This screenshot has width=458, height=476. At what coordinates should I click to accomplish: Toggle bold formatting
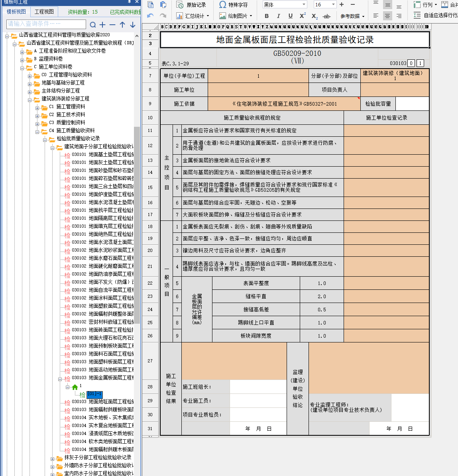[x=267, y=16]
